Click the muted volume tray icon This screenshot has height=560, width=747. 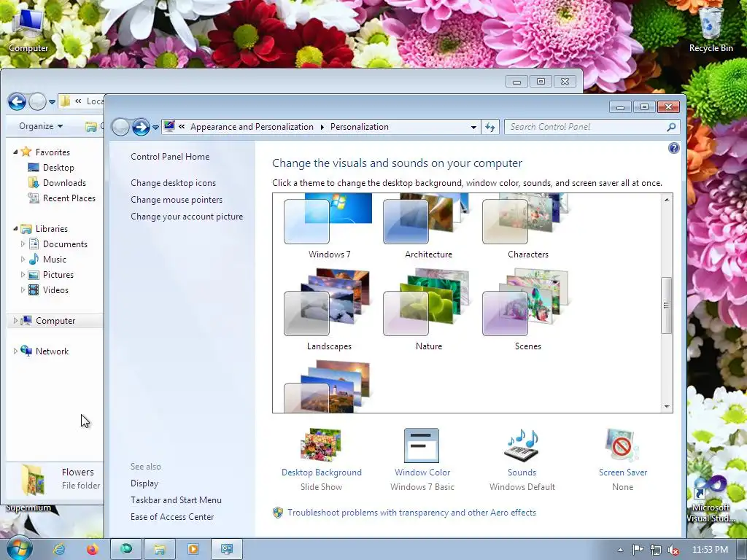(673, 550)
